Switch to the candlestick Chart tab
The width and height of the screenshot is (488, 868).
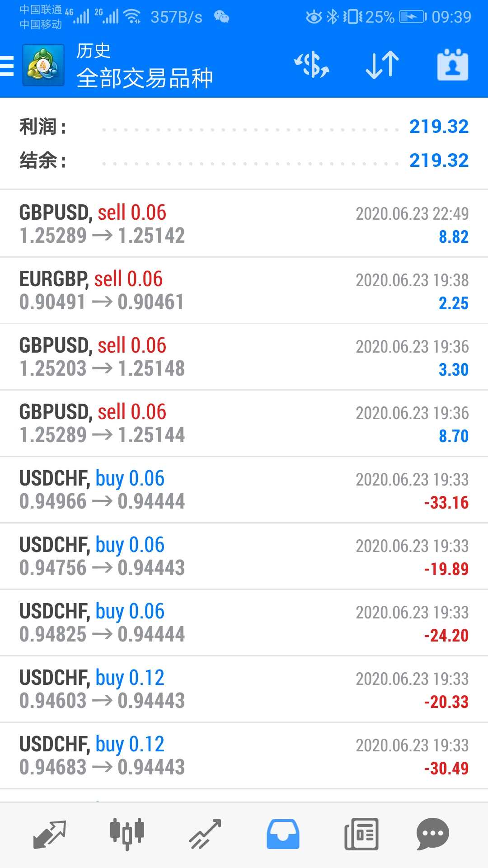127,833
